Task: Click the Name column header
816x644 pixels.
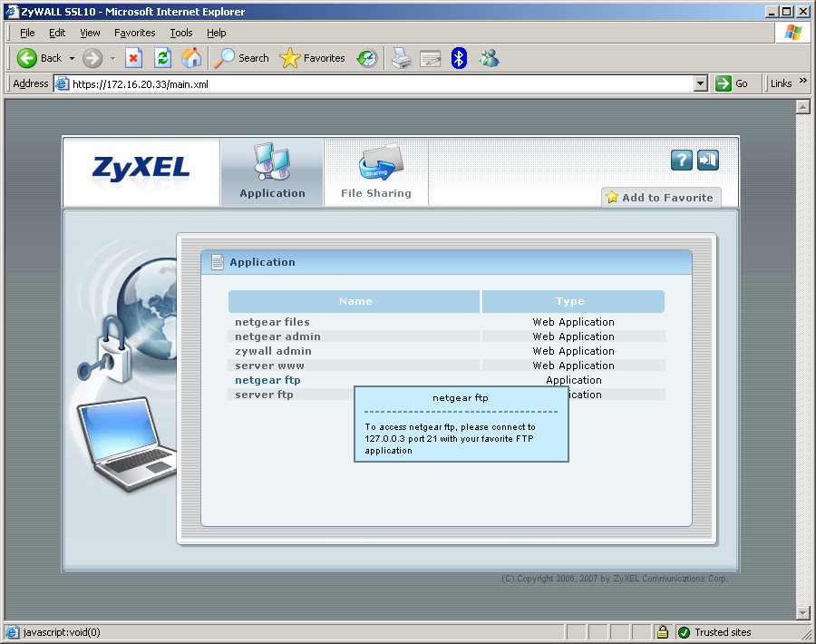Action: [354, 301]
